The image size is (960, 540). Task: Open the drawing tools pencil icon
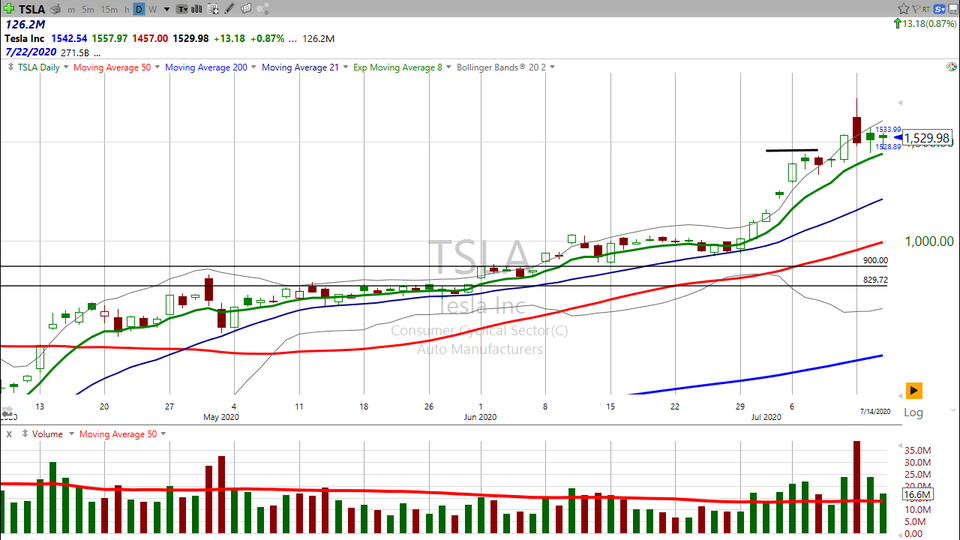[x=229, y=8]
